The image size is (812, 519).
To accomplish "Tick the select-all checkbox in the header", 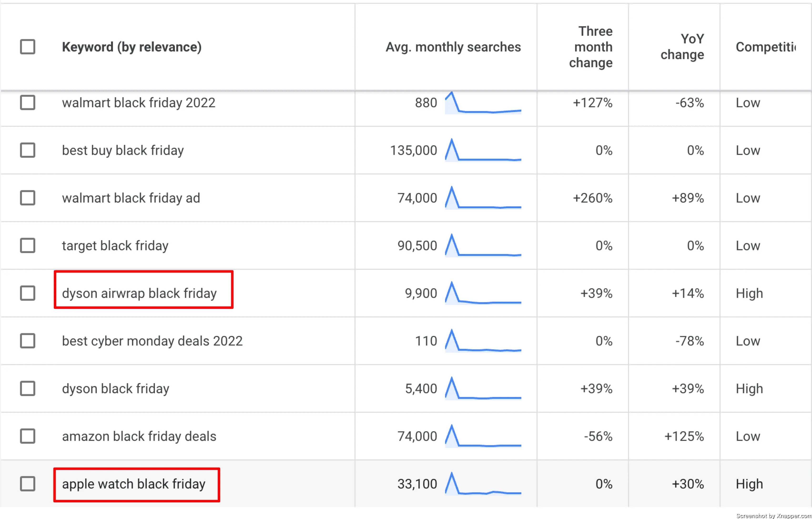I will coord(28,47).
